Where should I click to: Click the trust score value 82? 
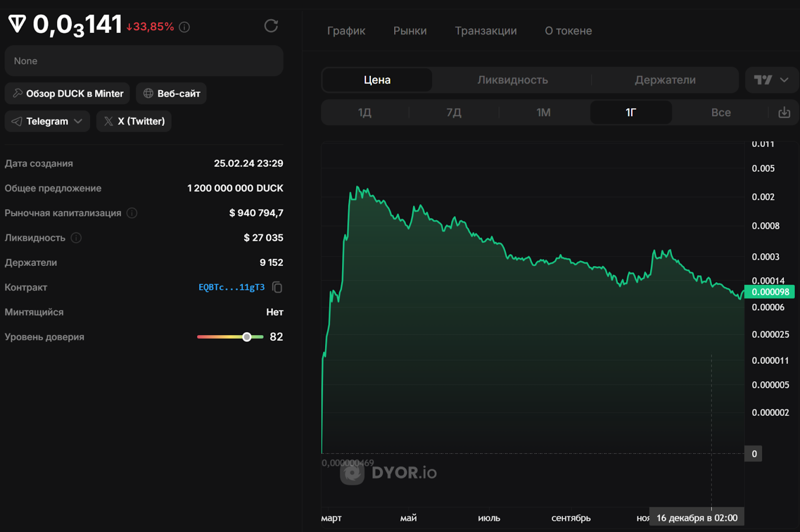tap(276, 337)
